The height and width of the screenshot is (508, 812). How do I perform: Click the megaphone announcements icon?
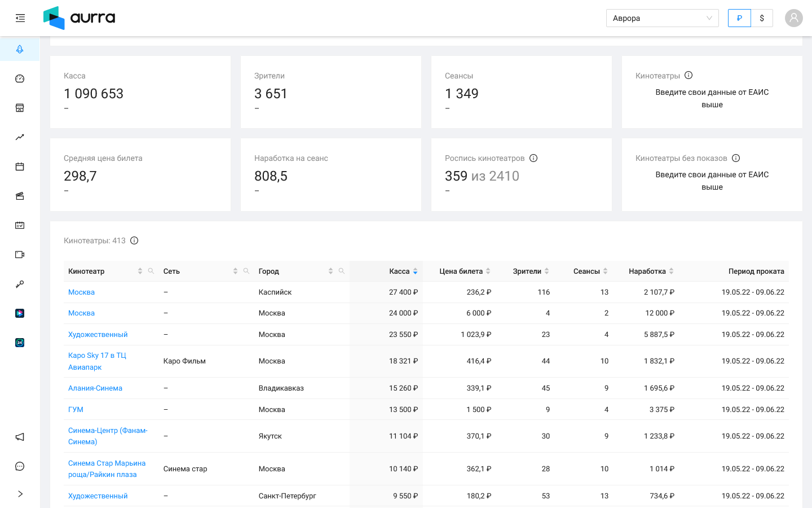[20, 437]
